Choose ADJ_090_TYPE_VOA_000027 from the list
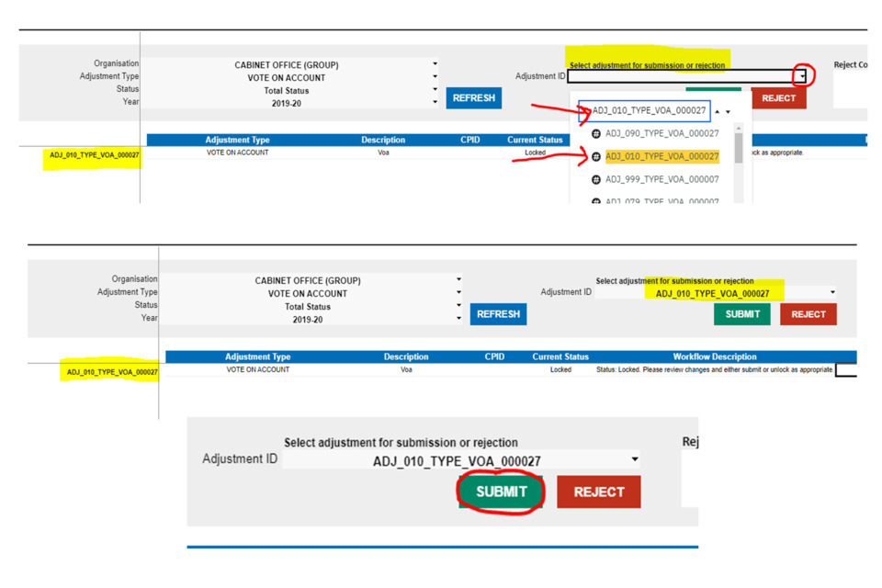882x588 pixels. [x=661, y=134]
